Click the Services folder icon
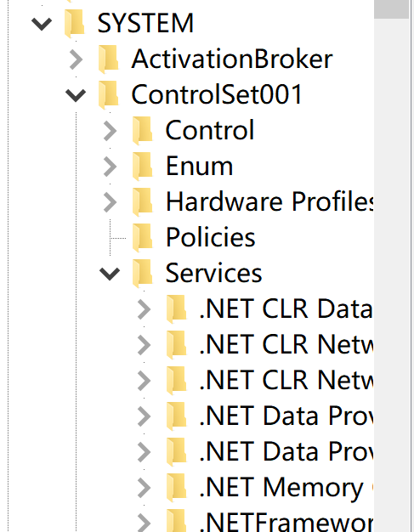Image resolution: width=414 pixels, height=532 pixels. 143,273
